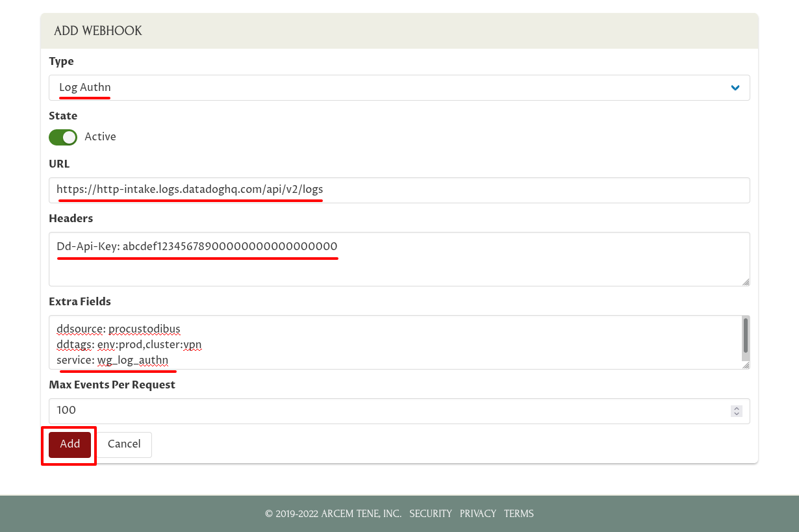
Task: Click the Add button
Action: point(70,444)
